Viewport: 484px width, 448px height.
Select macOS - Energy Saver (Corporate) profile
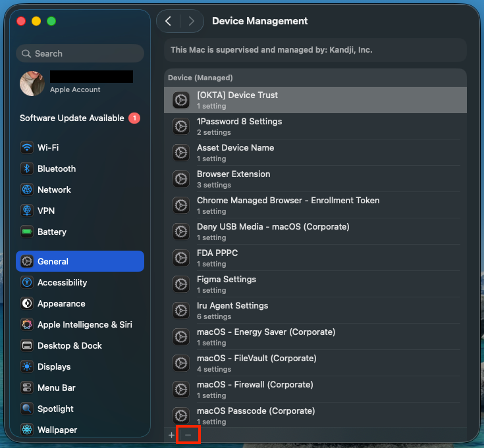pyautogui.click(x=315, y=337)
